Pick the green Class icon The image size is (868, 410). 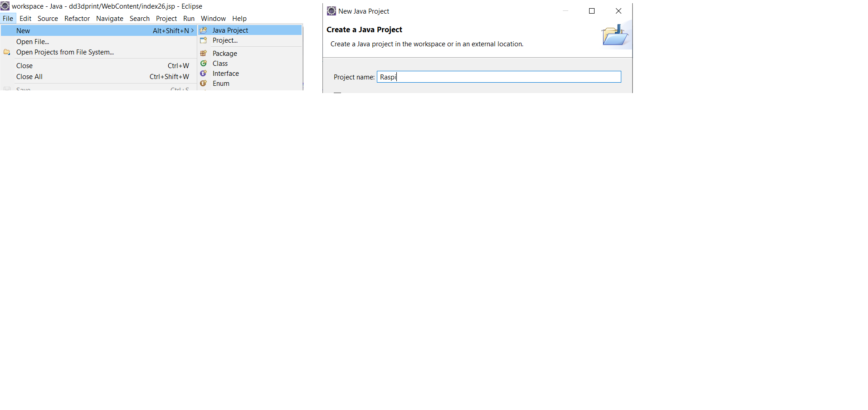click(204, 64)
